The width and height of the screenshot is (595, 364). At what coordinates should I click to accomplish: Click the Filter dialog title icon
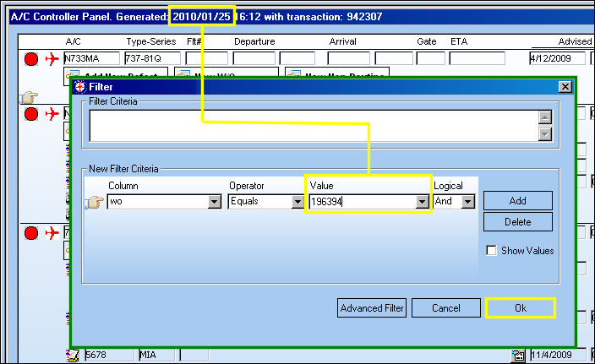[80, 87]
